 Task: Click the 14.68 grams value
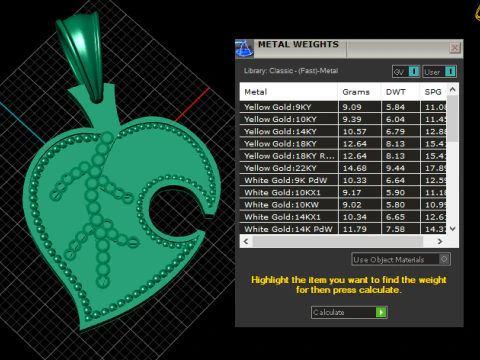click(355, 168)
